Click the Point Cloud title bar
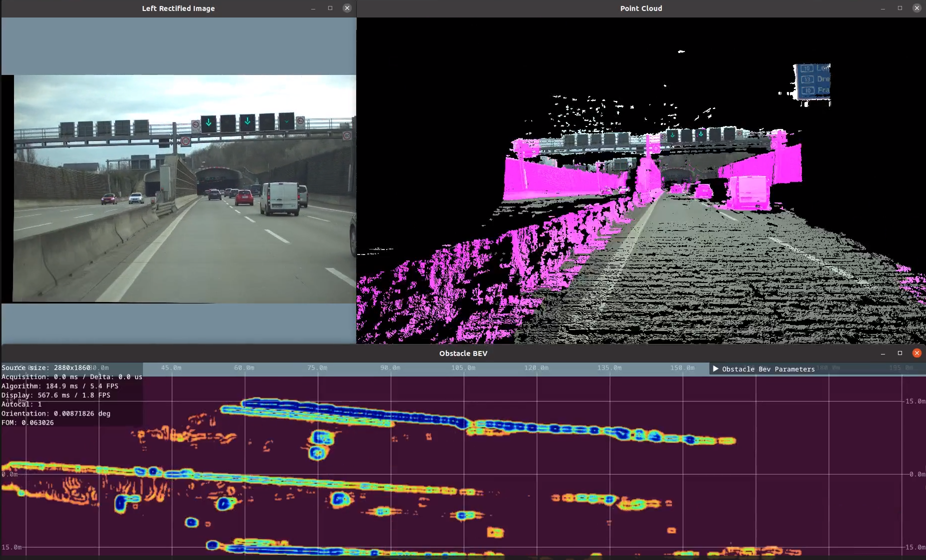Viewport: 926px width, 560px height. pyautogui.click(x=641, y=8)
